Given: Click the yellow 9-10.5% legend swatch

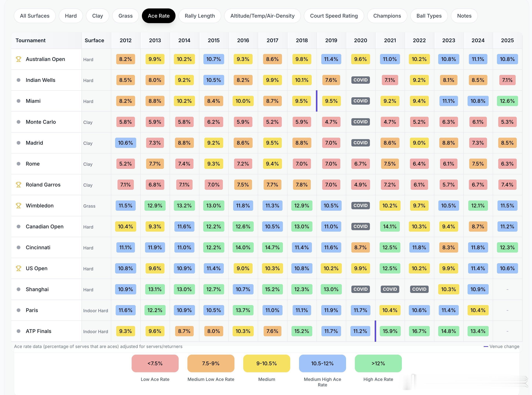Looking at the screenshot, I should point(267,363).
